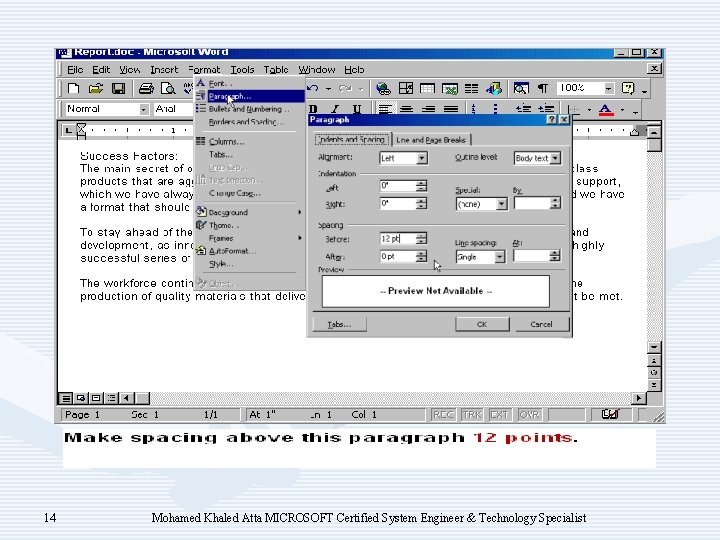This screenshot has height=540, width=720.
Task: Click the horizontal scrollbar right arrow
Action: (x=639, y=398)
